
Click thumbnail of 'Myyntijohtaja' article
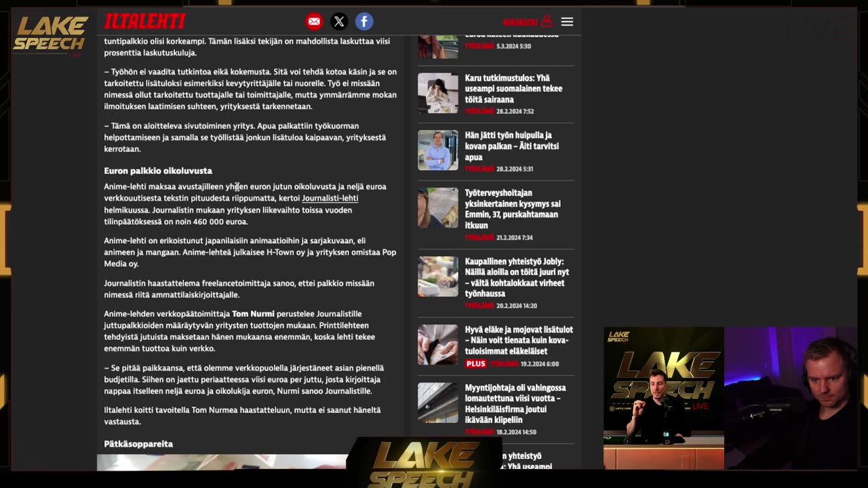[x=438, y=403]
